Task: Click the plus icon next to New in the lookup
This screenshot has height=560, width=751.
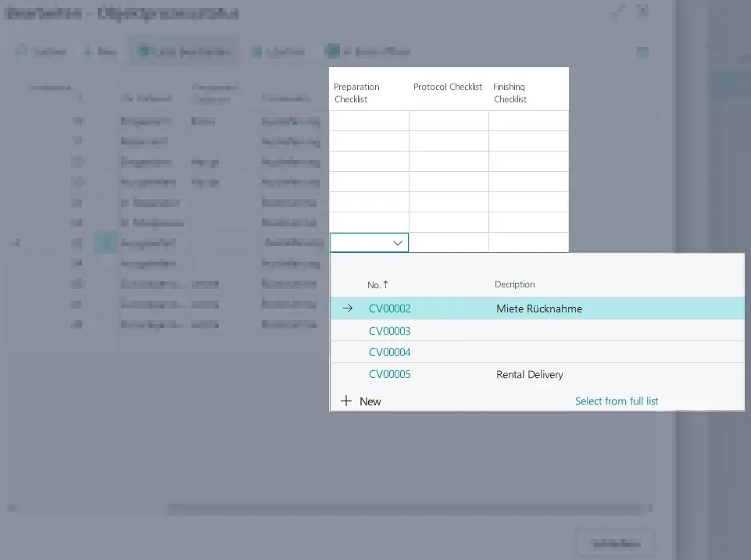Action: pos(347,401)
